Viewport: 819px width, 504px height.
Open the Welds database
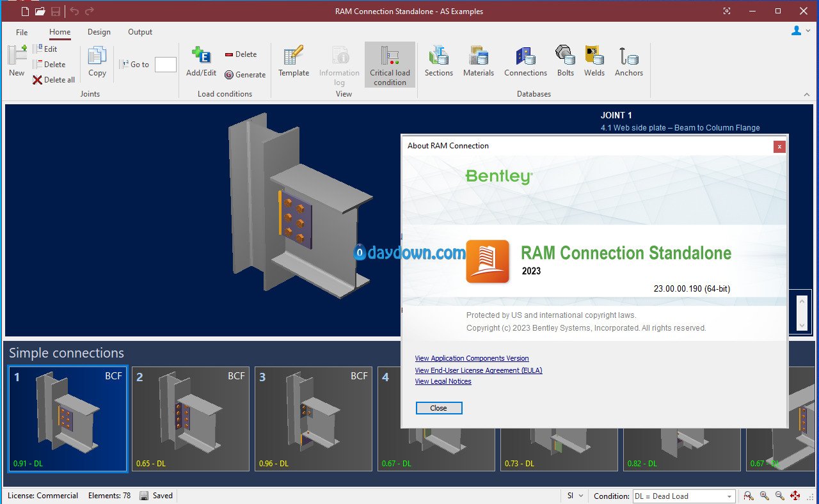tap(594, 61)
